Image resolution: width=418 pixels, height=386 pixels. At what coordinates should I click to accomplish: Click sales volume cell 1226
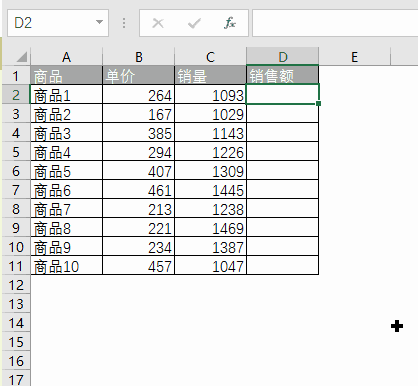[x=210, y=151]
